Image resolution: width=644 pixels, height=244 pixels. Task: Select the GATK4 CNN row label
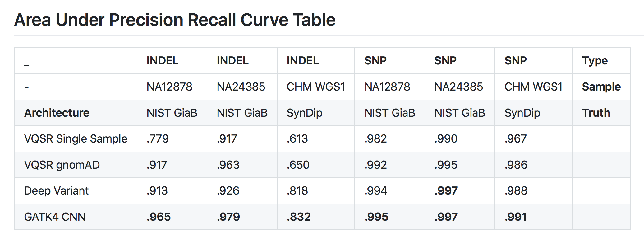click(55, 217)
